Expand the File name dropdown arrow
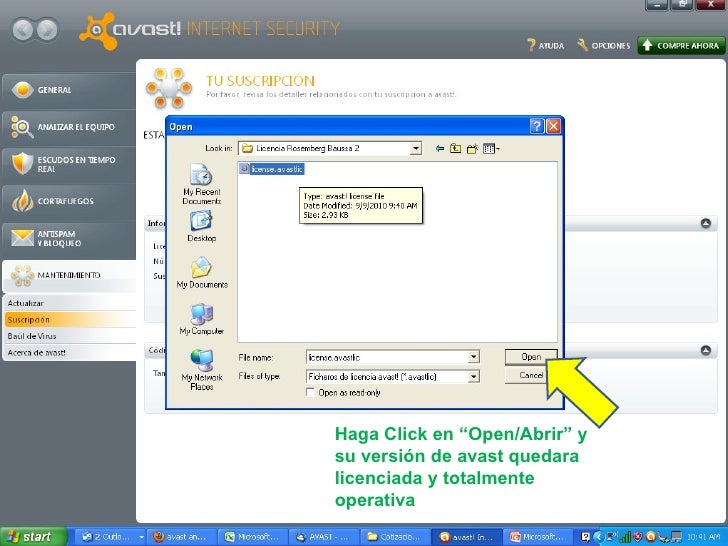The height and width of the screenshot is (546, 728). [474, 357]
